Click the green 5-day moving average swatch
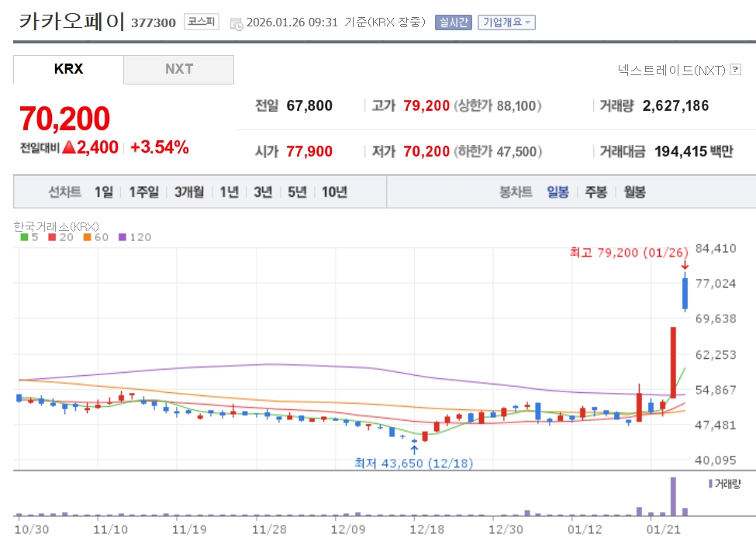 pos(23,237)
